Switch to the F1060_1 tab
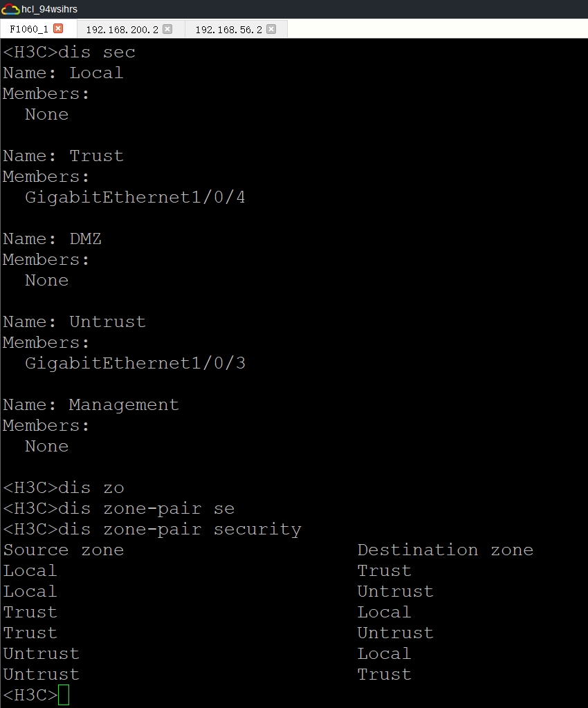 click(29, 29)
